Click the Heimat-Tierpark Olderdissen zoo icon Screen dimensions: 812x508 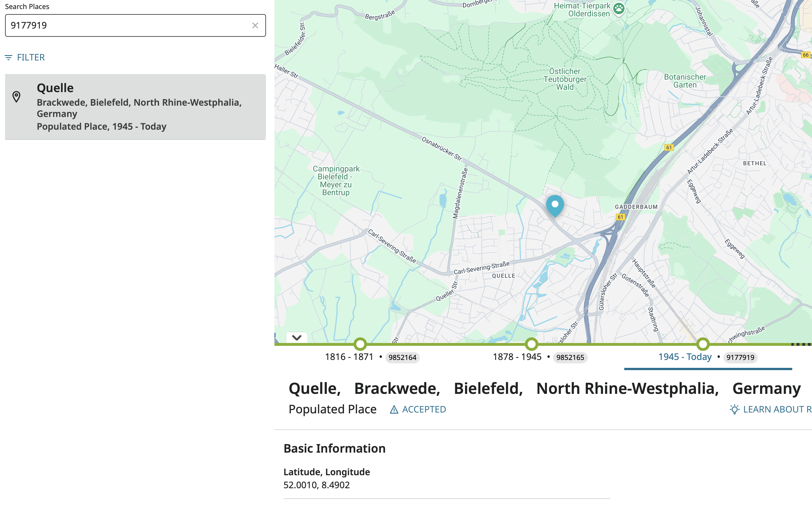click(x=618, y=9)
